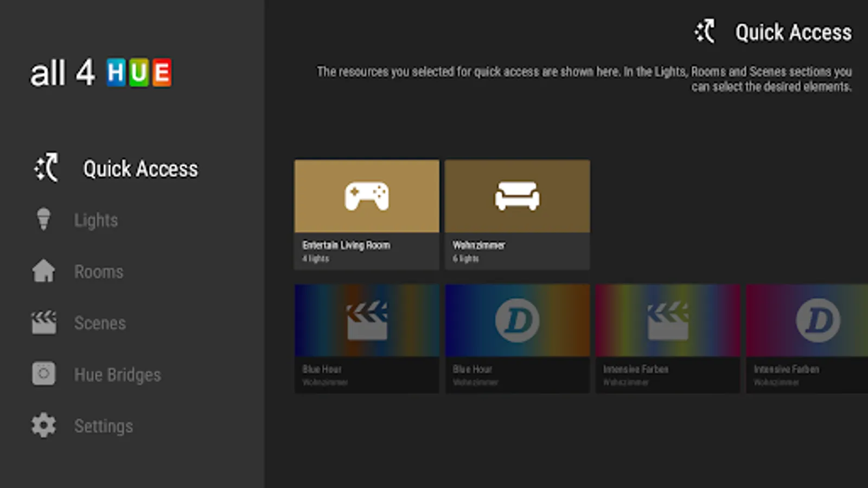868x488 pixels.
Task: Click the "4 lights" text under Entertain Living Room
Action: tap(316, 259)
